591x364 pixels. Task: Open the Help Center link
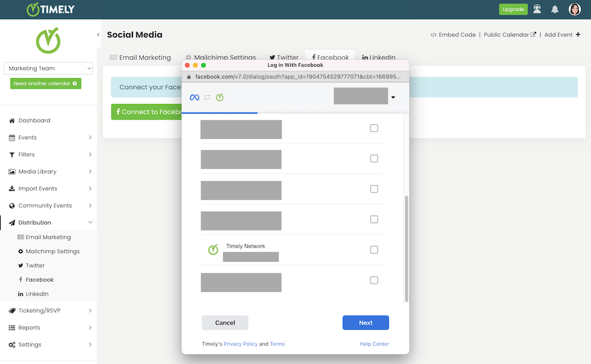[374, 344]
